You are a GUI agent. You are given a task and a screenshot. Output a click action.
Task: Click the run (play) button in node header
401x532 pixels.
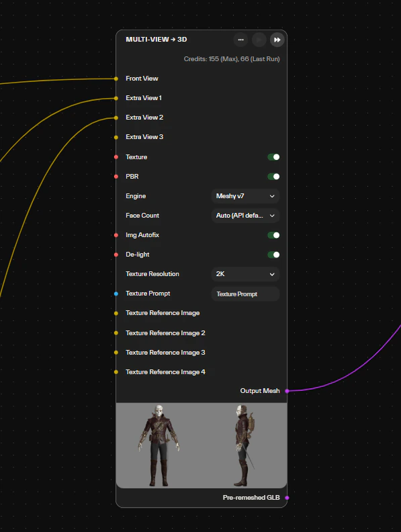259,40
